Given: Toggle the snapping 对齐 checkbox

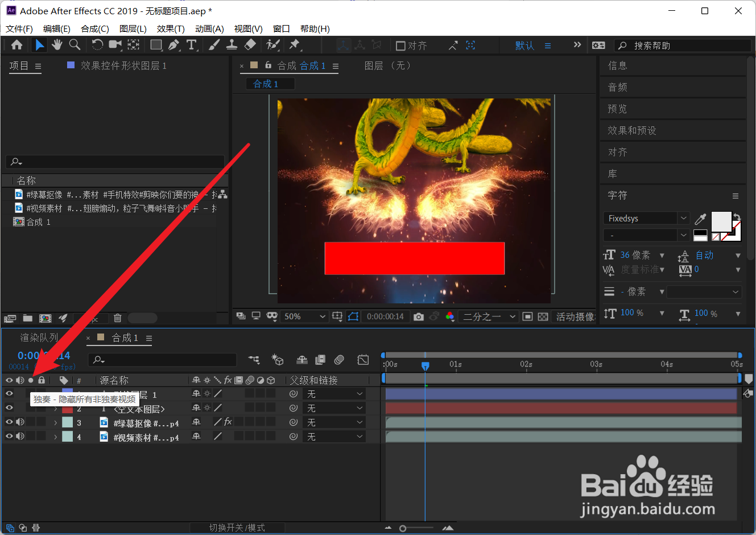Looking at the screenshot, I should 400,46.
